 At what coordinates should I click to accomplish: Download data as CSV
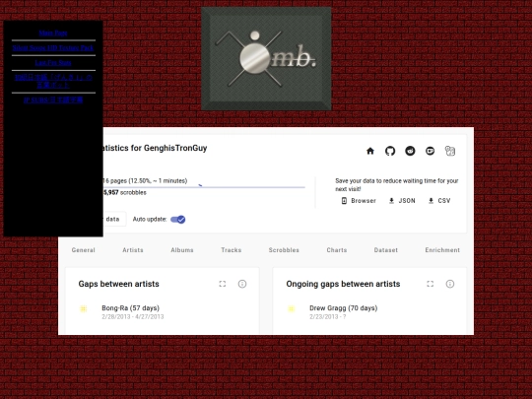coord(439,201)
